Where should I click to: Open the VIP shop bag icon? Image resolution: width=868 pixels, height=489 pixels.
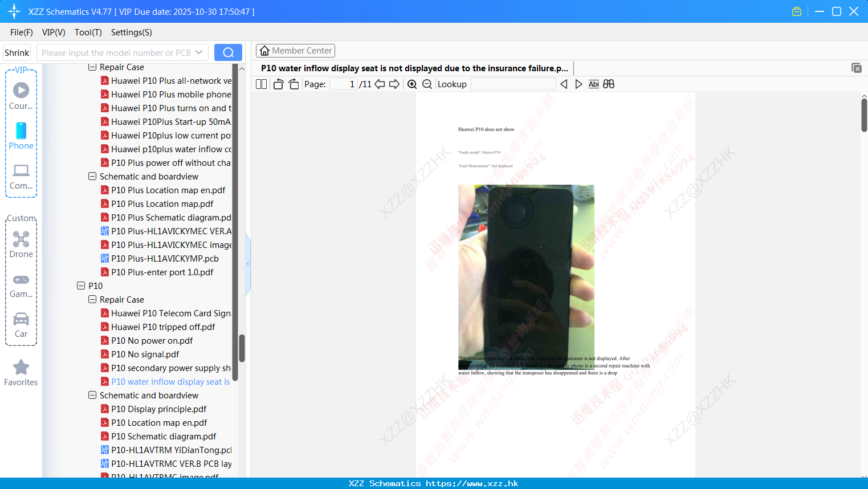coord(797,11)
